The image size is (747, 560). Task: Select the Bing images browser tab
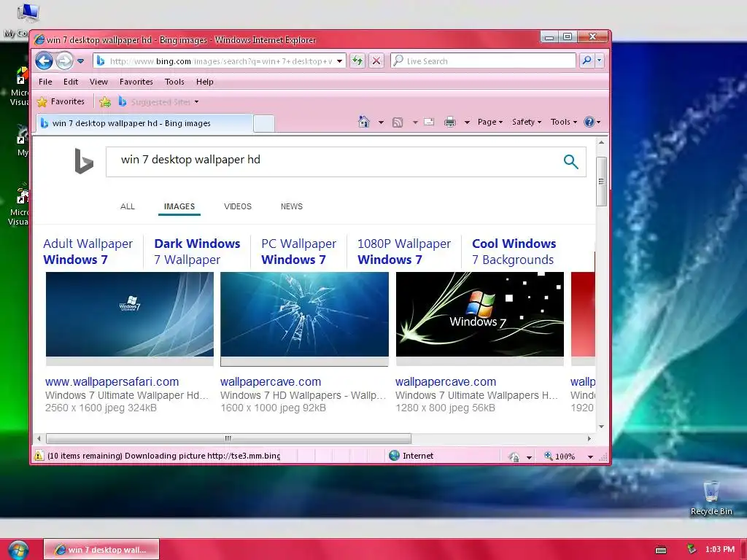tap(145, 122)
